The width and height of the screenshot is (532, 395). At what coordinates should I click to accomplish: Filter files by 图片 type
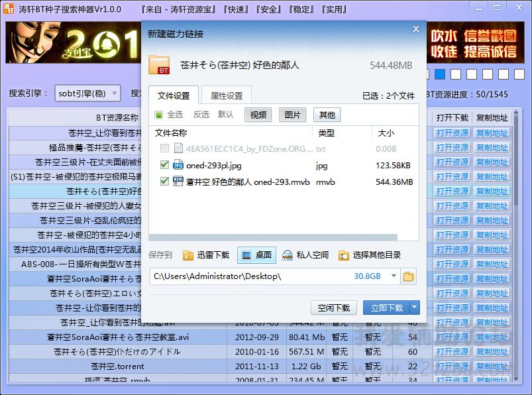click(292, 115)
